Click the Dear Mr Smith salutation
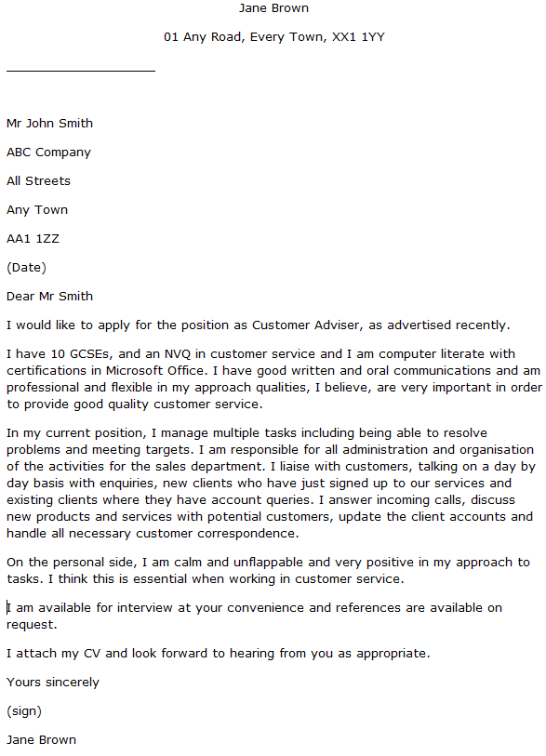The image size is (546, 756). [49, 297]
